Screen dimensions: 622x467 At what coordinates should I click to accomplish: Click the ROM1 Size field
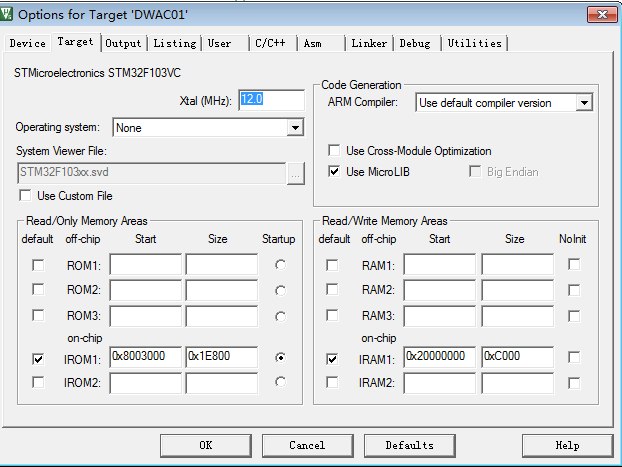[x=222, y=265]
